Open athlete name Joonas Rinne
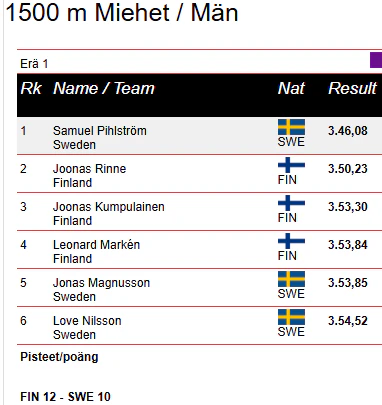 click(89, 169)
